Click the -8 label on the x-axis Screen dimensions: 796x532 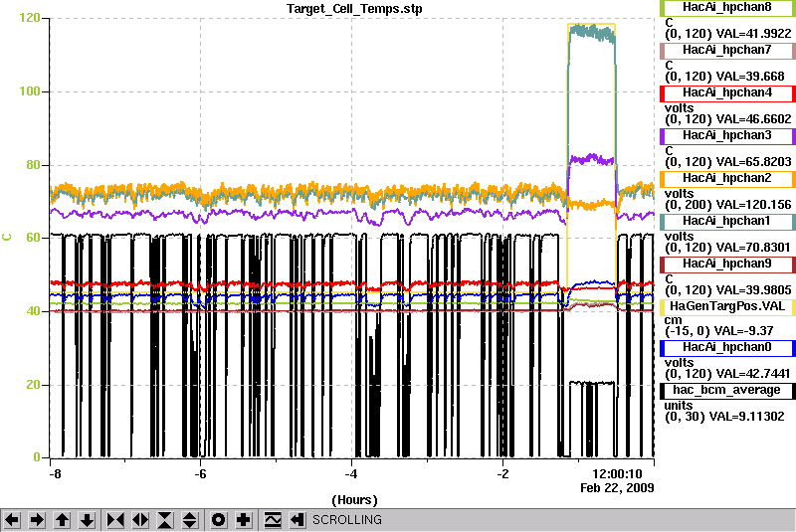55,474
